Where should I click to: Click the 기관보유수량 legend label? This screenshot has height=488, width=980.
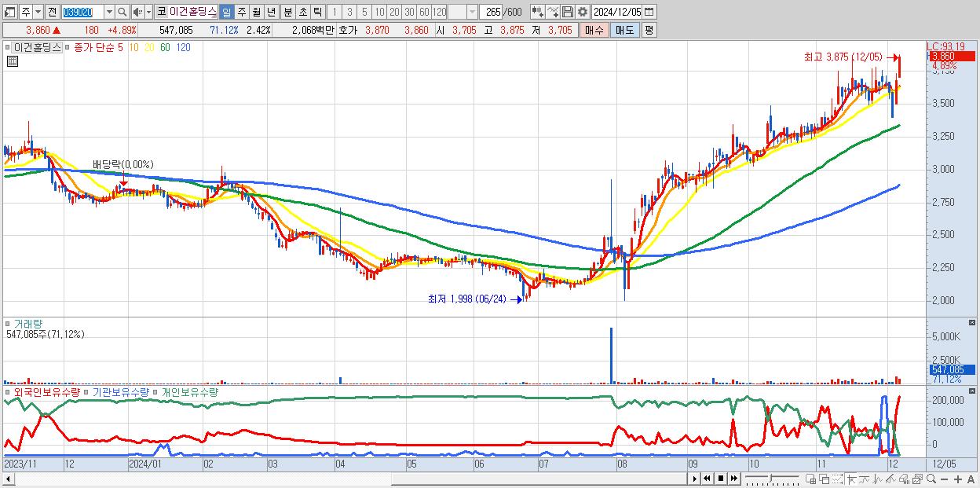coord(120,391)
